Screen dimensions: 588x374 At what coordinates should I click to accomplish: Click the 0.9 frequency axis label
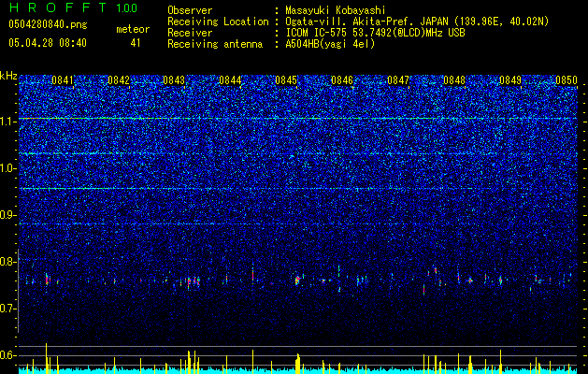coord(8,215)
